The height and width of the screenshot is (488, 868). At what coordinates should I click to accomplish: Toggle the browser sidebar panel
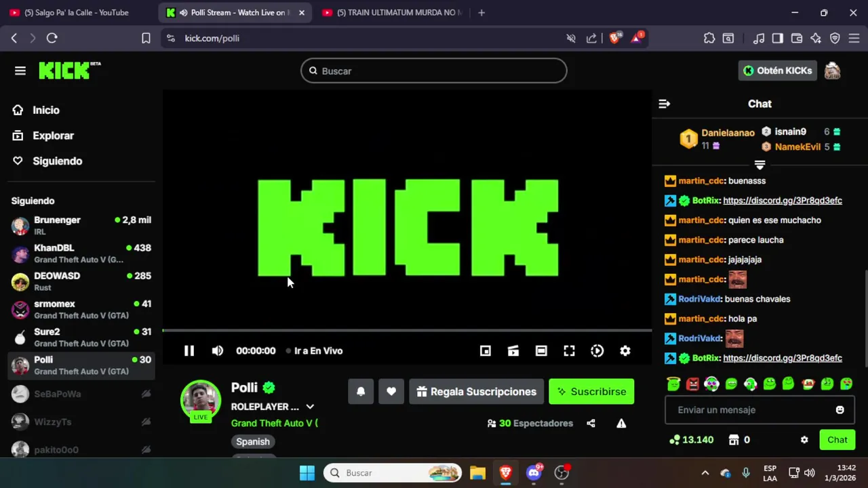point(778,38)
